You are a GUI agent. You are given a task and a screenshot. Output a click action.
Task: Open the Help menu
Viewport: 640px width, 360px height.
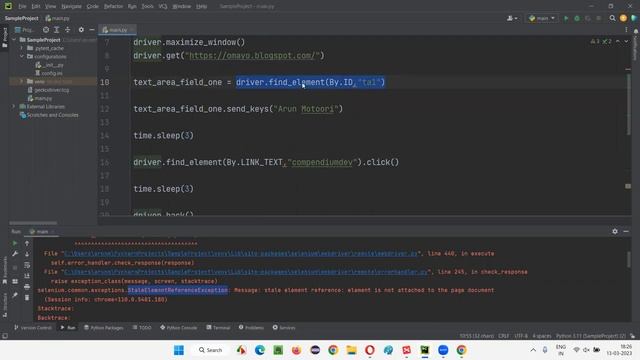(201, 6)
